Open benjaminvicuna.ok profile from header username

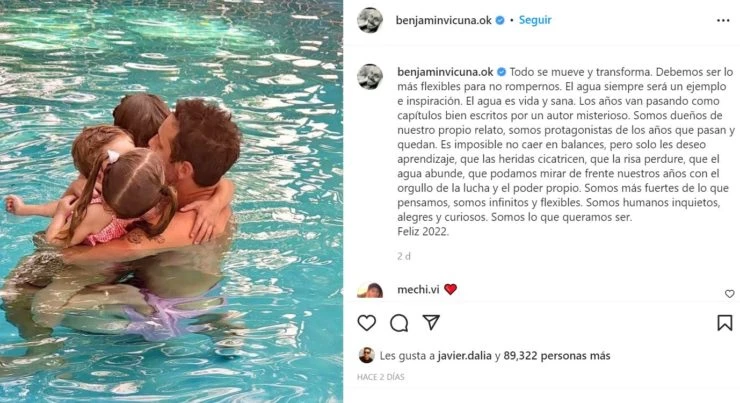pos(444,20)
